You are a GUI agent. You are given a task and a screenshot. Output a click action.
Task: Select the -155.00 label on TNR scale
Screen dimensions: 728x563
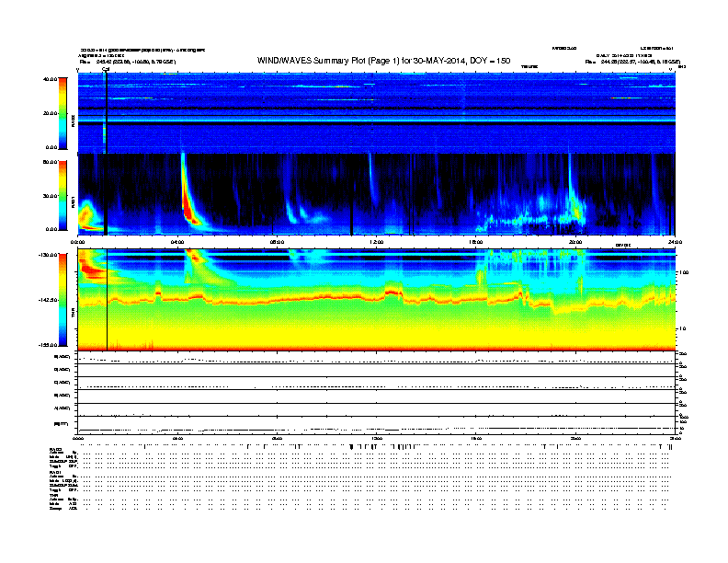coord(48,345)
